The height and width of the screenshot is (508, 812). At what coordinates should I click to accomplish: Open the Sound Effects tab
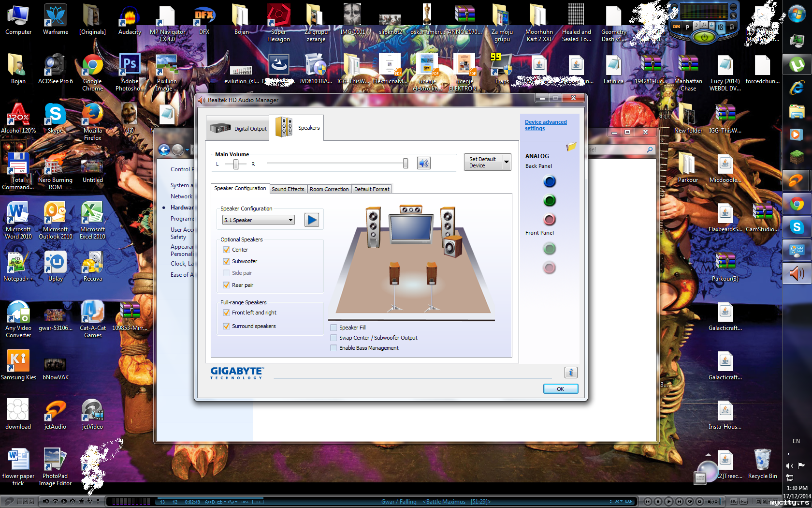pos(288,189)
